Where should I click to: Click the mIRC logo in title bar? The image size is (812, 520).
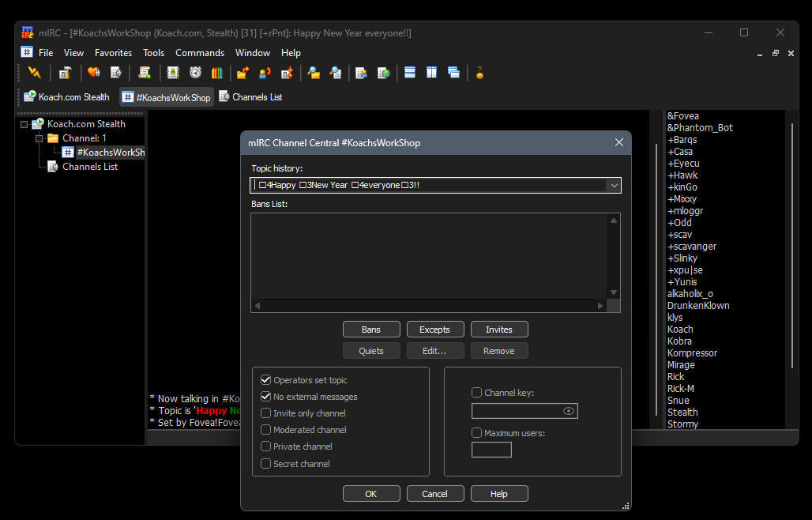pos(27,32)
